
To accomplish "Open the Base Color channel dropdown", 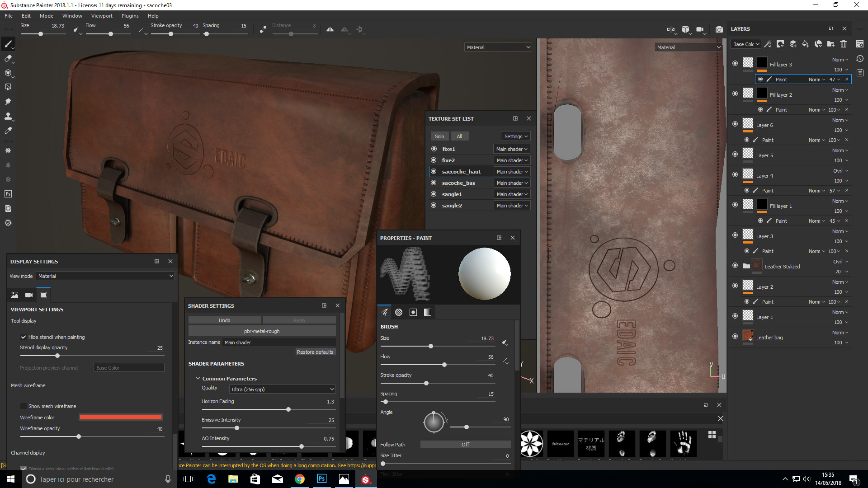I will point(746,44).
